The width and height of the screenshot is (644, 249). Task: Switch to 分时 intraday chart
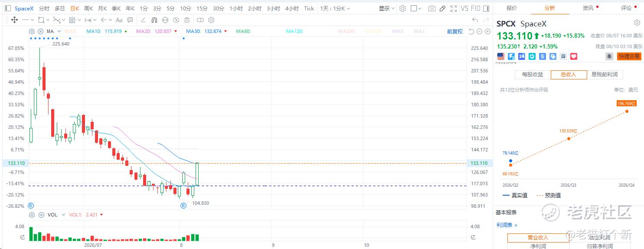44,8
